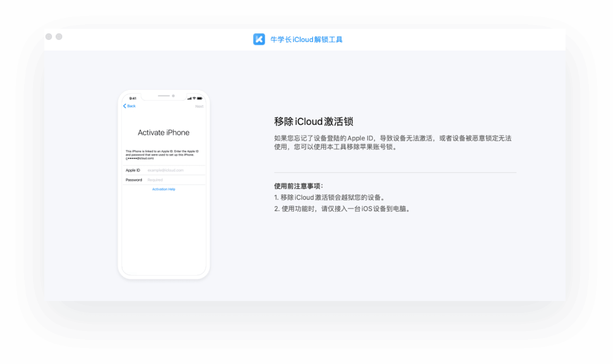Click the blue app logo icon in title bar
Screen dimensions: 613x364
tap(259, 39)
